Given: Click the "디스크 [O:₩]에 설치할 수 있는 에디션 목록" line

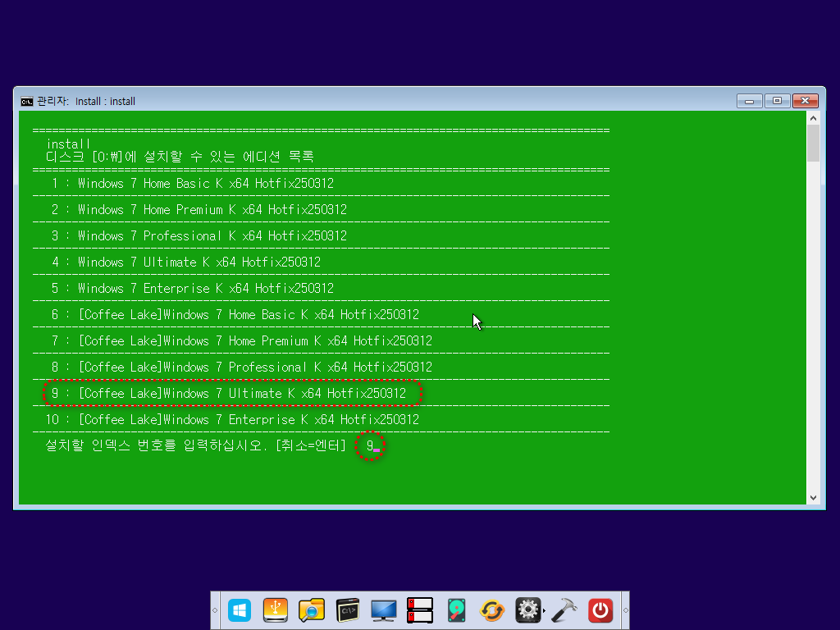Looking at the screenshot, I should click(x=180, y=157).
